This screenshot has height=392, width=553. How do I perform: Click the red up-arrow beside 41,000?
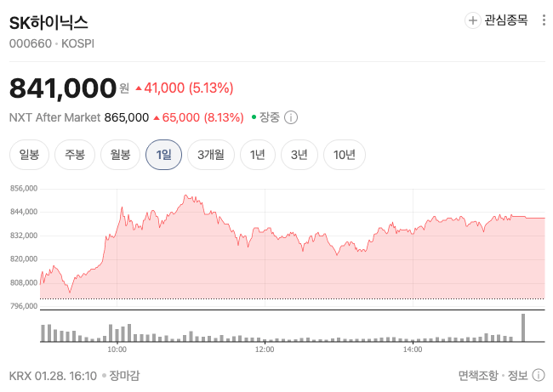[x=139, y=88]
